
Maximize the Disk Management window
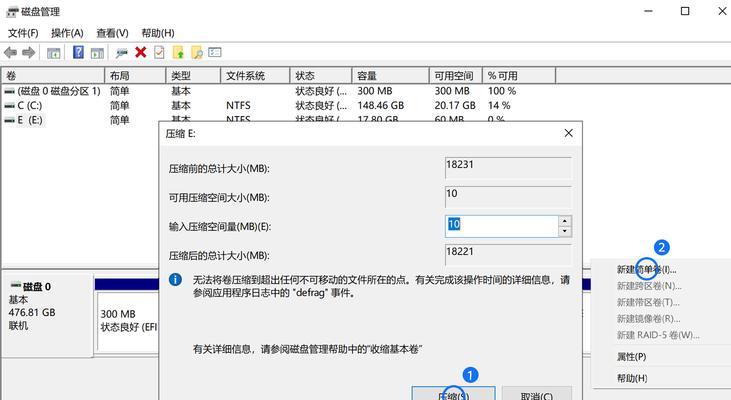685,11
